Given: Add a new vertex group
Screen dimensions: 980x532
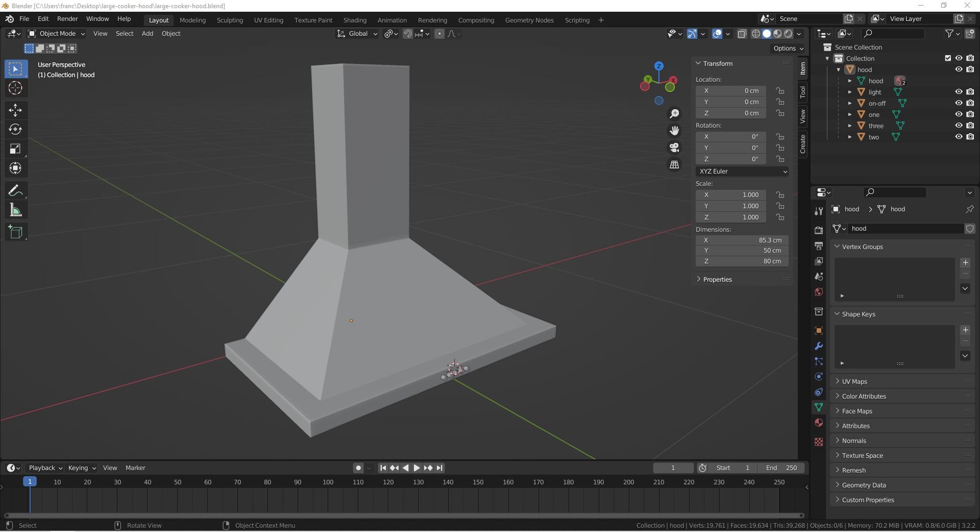Looking at the screenshot, I should (x=965, y=262).
